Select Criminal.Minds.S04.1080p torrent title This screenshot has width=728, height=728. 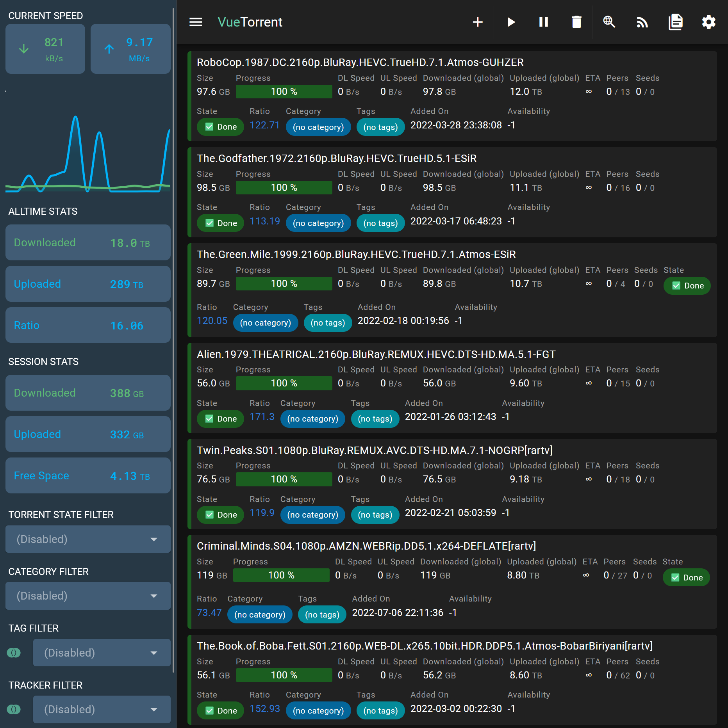(x=366, y=546)
